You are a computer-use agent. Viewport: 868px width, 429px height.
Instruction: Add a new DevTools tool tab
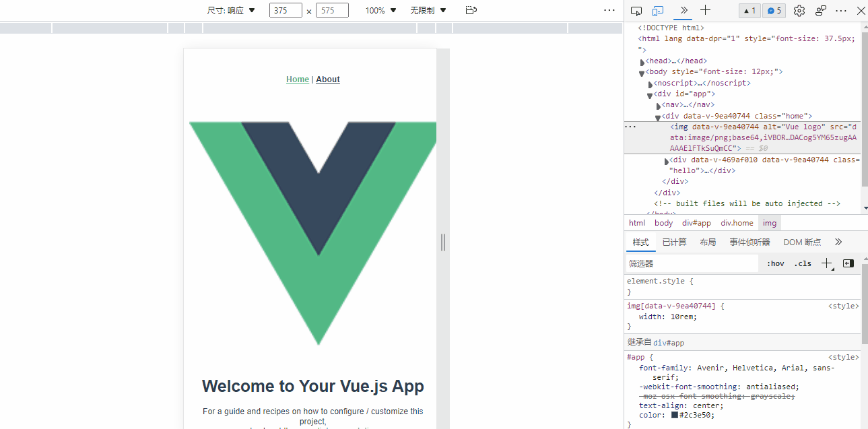click(x=705, y=10)
